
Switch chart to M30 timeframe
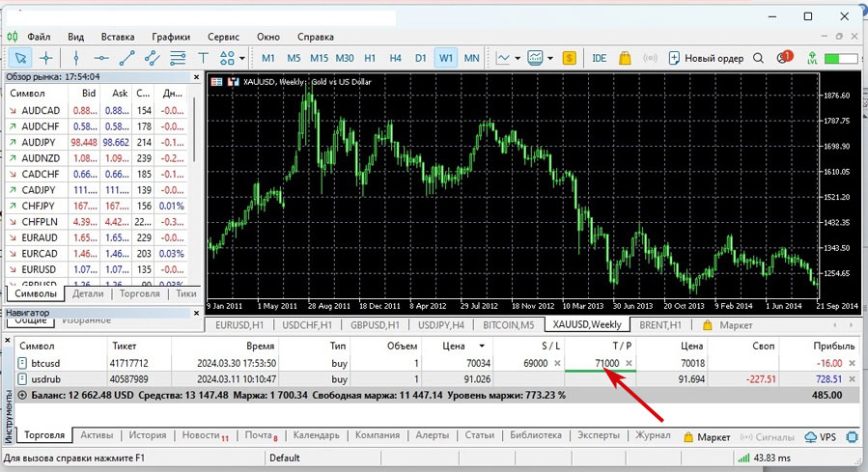coord(345,58)
